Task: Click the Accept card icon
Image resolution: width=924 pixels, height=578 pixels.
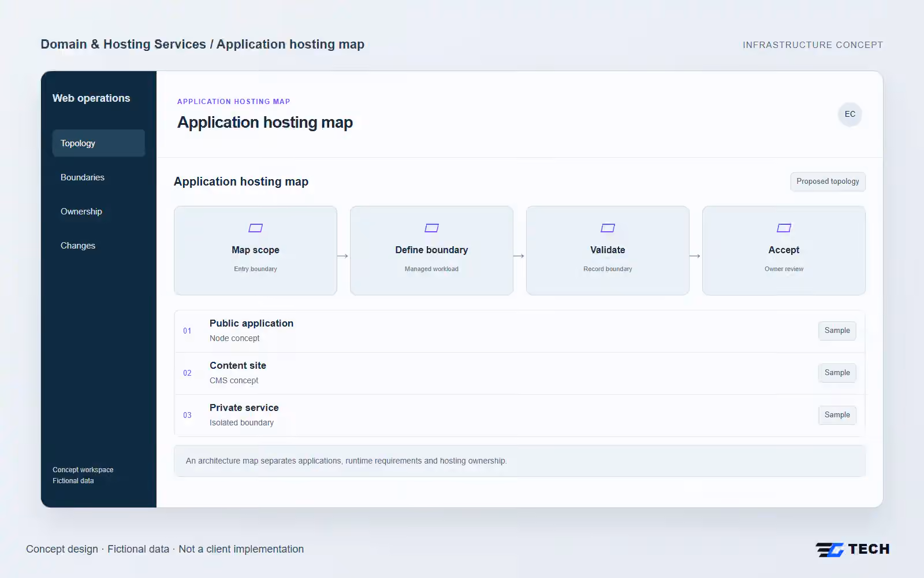Action: (784, 228)
